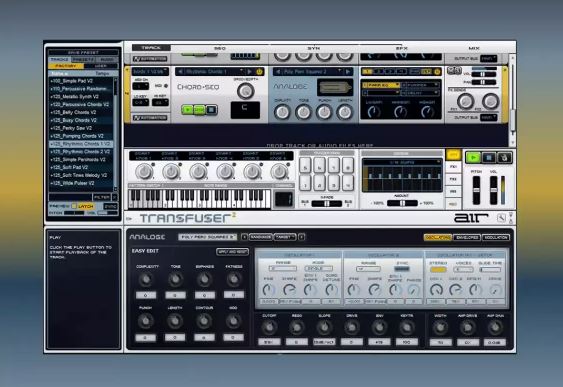
Task: Stop the Chord-Seq sequencer with its stop button
Action: (211, 109)
